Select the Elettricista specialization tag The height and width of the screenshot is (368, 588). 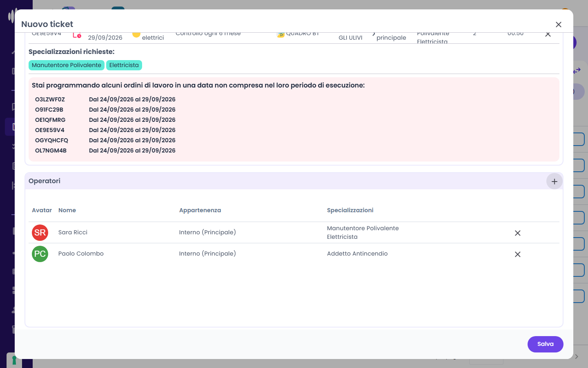pyautogui.click(x=124, y=65)
